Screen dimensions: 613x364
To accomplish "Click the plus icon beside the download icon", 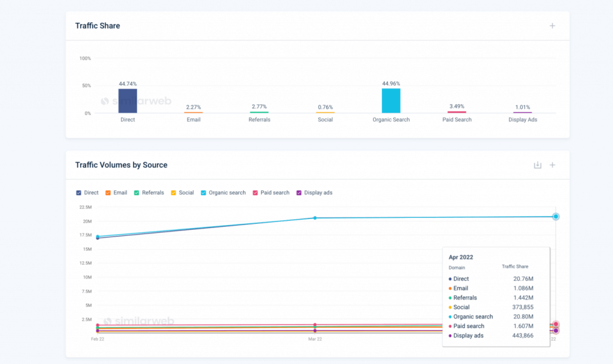I will [552, 165].
